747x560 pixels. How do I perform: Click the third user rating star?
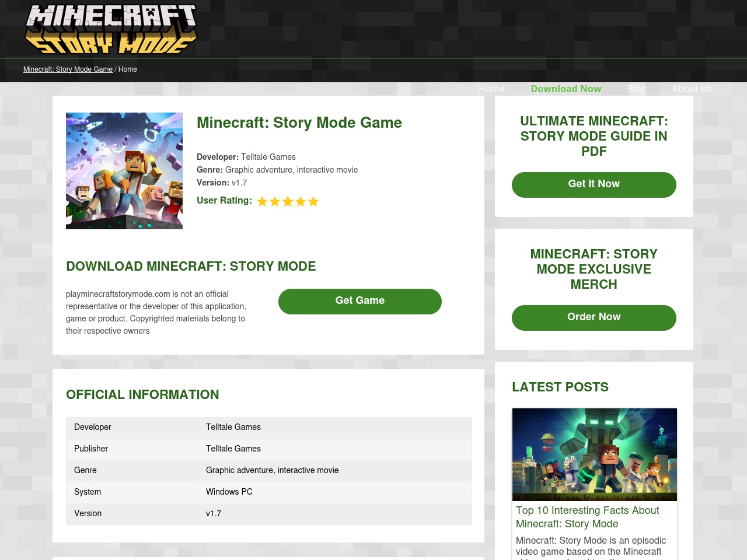[288, 201]
